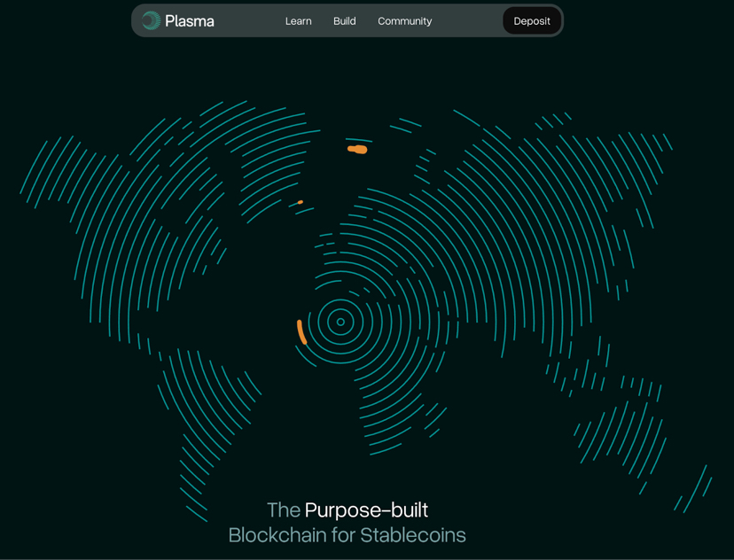The width and height of the screenshot is (734, 560).
Task: Open the Learn menu
Action: (298, 21)
